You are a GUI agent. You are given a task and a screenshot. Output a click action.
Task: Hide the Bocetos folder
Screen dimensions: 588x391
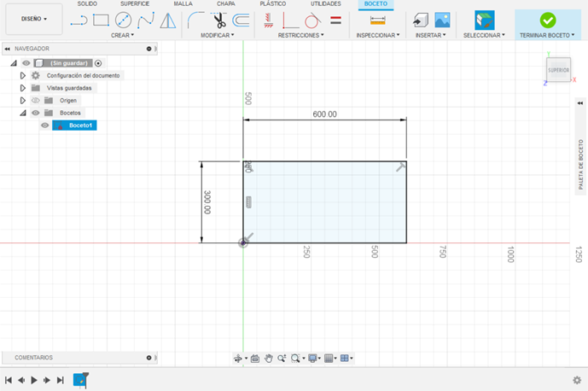pos(35,113)
